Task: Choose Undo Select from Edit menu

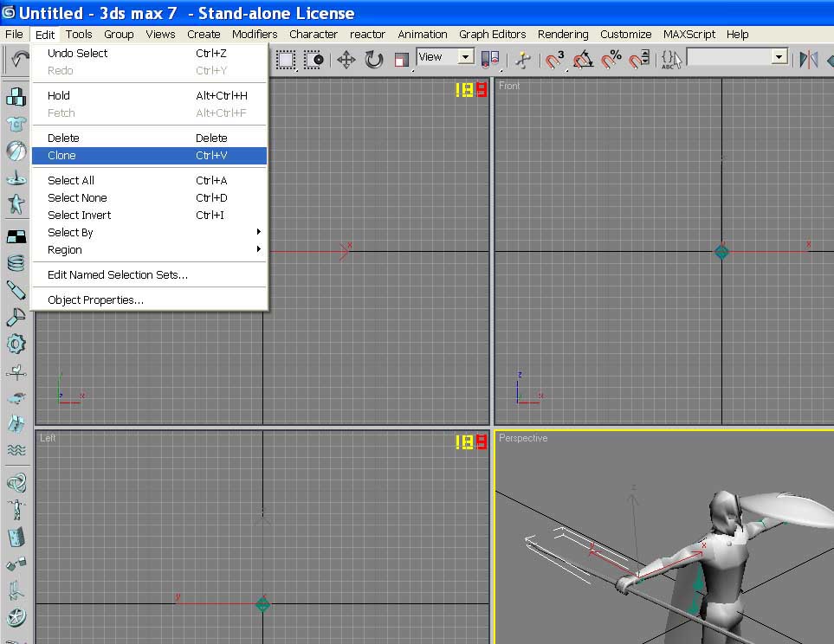Action: coord(150,53)
